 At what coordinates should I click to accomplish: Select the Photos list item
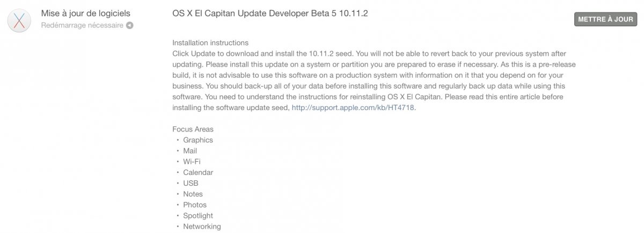[195, 205]
